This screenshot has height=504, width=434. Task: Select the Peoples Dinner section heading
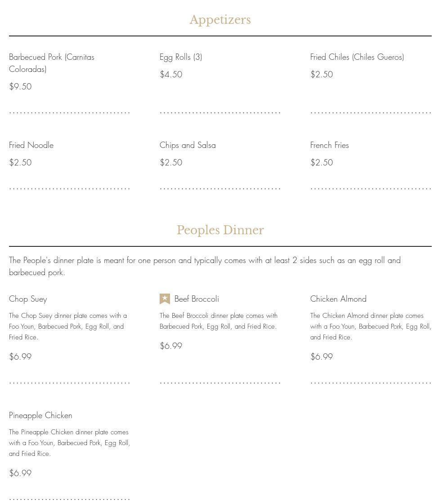coord(220,230)
